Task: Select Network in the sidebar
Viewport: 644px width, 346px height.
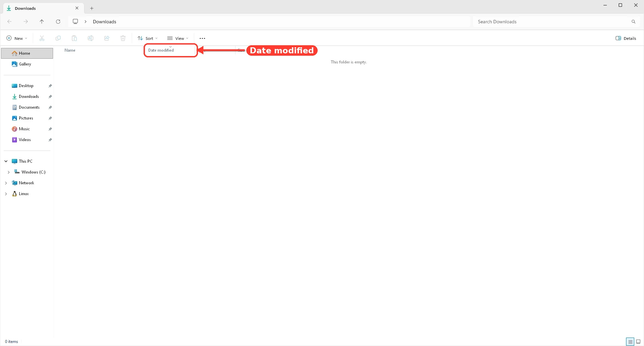Action: tap(26, 183)
